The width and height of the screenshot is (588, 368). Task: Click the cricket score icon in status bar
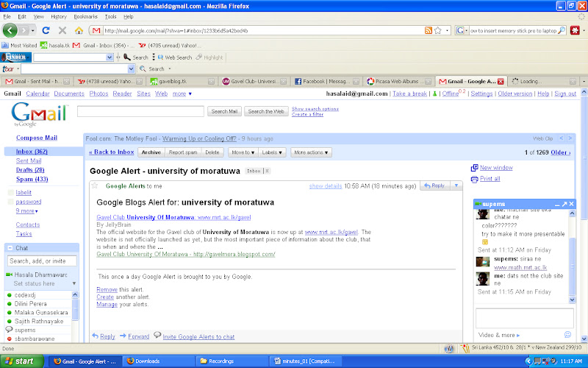click(465, 348)
